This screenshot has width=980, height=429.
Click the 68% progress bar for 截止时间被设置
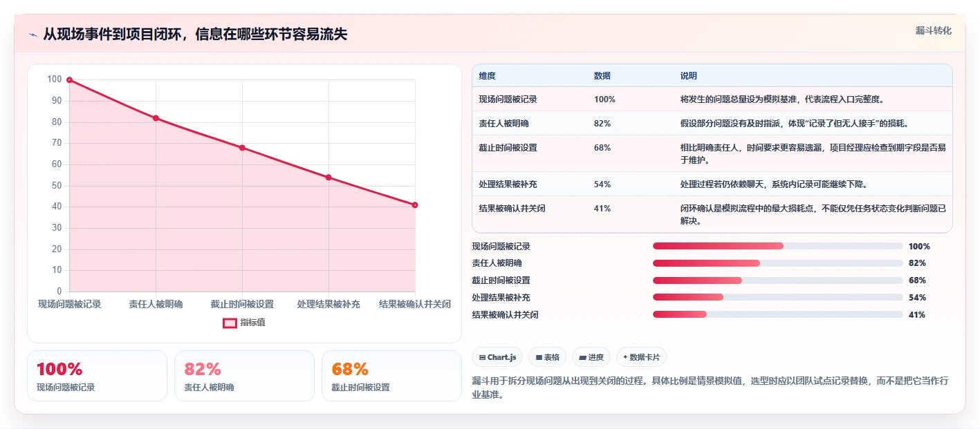click(778, 280)
